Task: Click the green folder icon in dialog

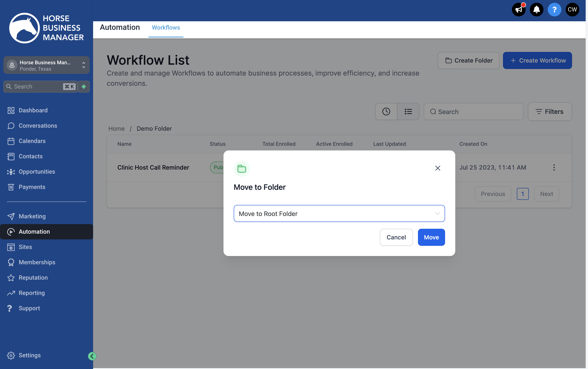Action: tap(242, 169)
